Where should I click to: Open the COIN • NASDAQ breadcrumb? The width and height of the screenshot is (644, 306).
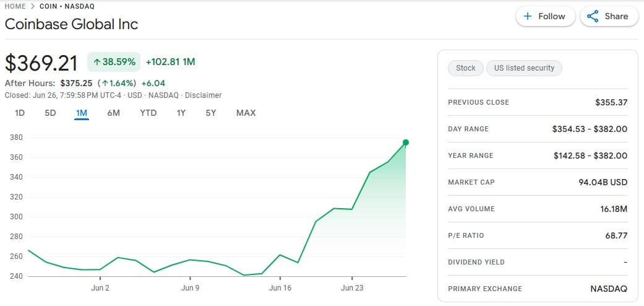pos(67,7)
